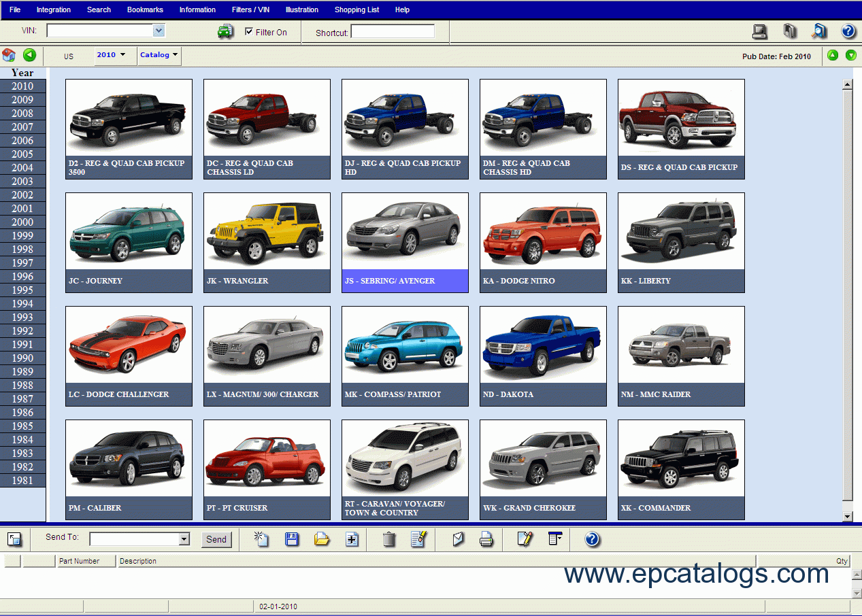Select the JC - Journey thumbnail

point(129,243)
